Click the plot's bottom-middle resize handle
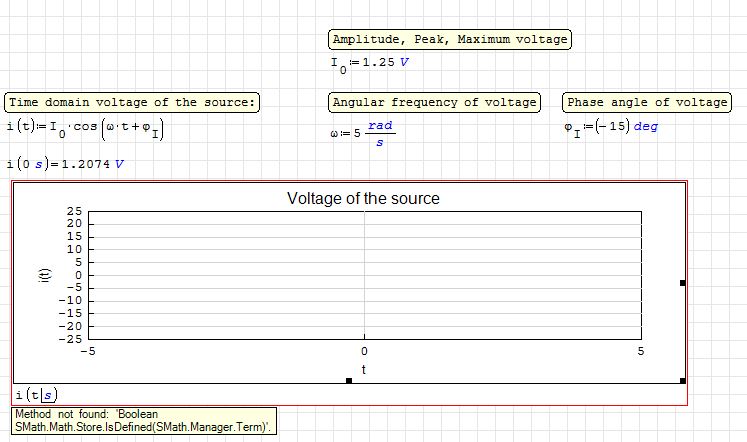Image resolution: width=747 pixels, height=442 pixels. [349, 380]
